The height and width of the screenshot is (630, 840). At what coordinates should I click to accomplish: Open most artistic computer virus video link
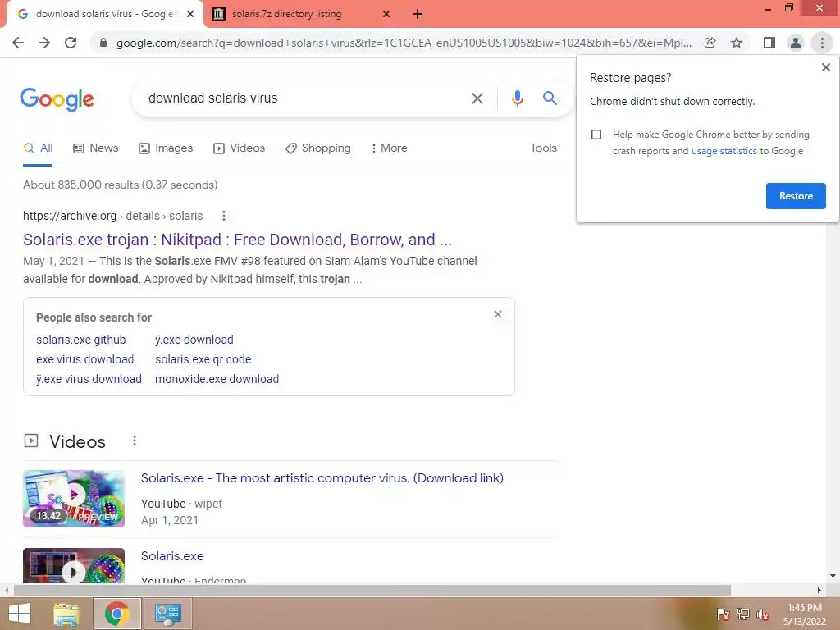(322, 478)
